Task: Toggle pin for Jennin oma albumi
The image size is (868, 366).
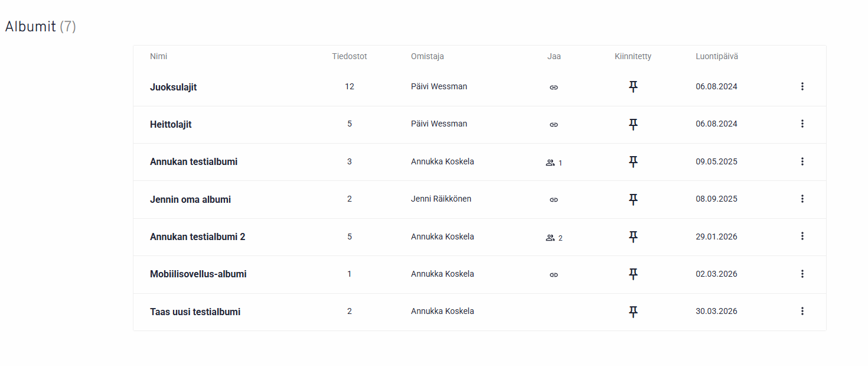Action: coord(633,199)
